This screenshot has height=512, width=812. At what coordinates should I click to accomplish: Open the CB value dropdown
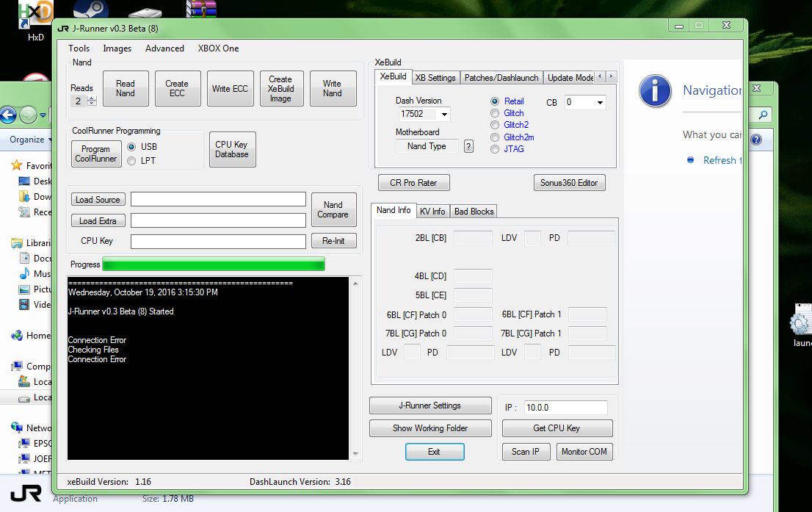[x=600, y=103]
